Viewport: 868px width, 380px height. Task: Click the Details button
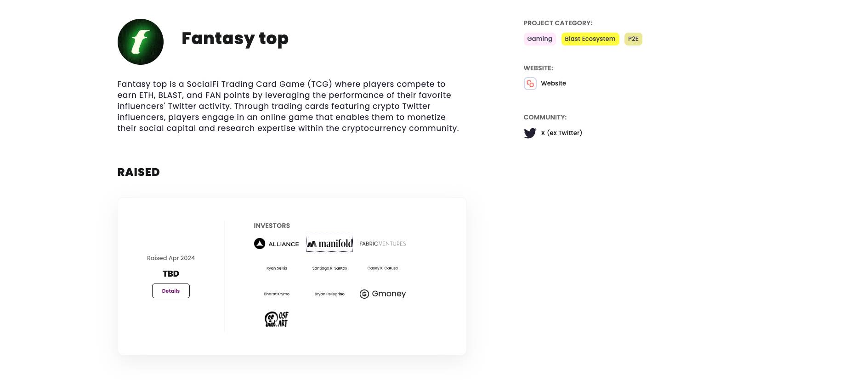coord(171,291)
